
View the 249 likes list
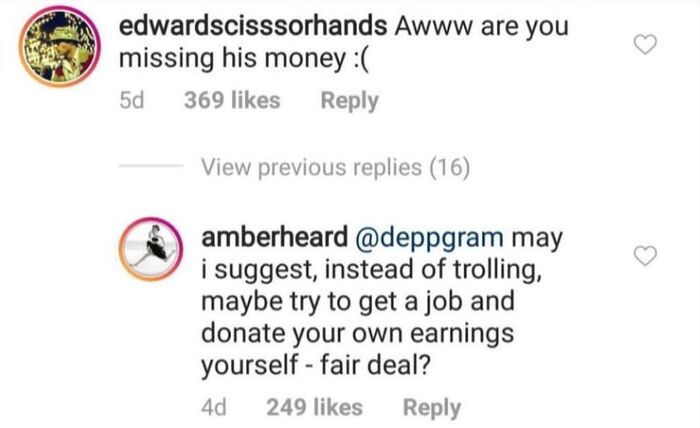click(314, 407)
